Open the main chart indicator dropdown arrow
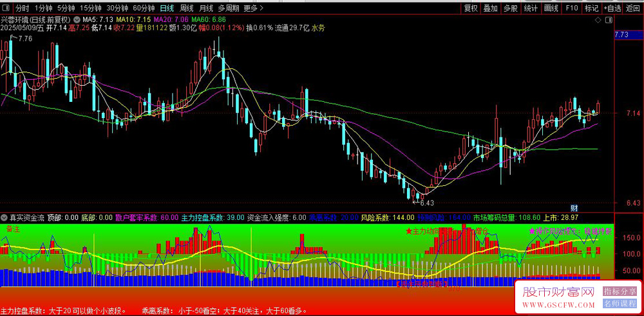Viewport: 644px width, 316px height. coord(77,20)
